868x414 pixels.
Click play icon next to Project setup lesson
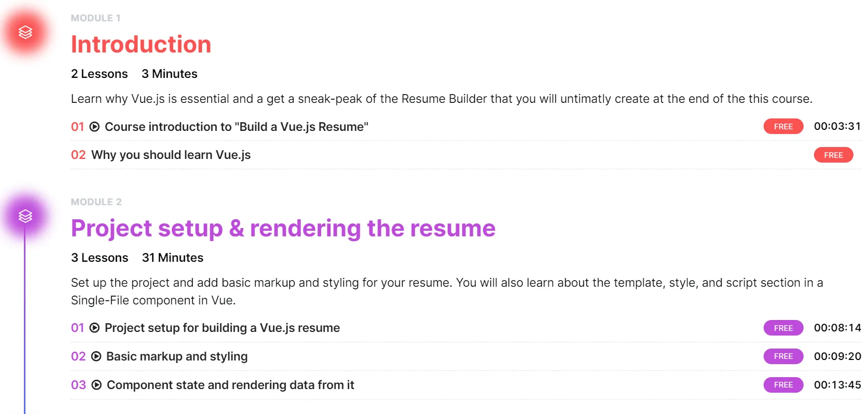coord(95,328)
